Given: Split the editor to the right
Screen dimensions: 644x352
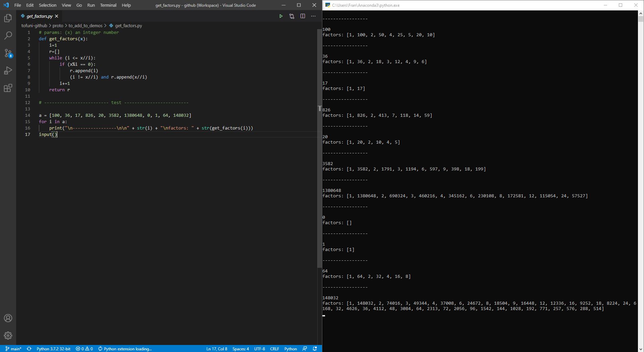Looking at the screenshot, I should [303, 16].
